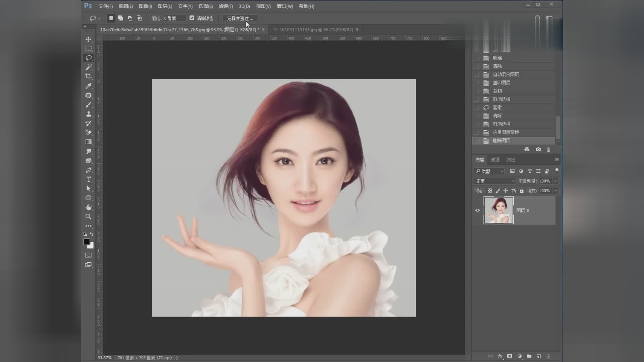This screenshot has height=362, width=644.
Task: Switch to the 12-161031115133.jpg document tab
Action: coord(313,29)
